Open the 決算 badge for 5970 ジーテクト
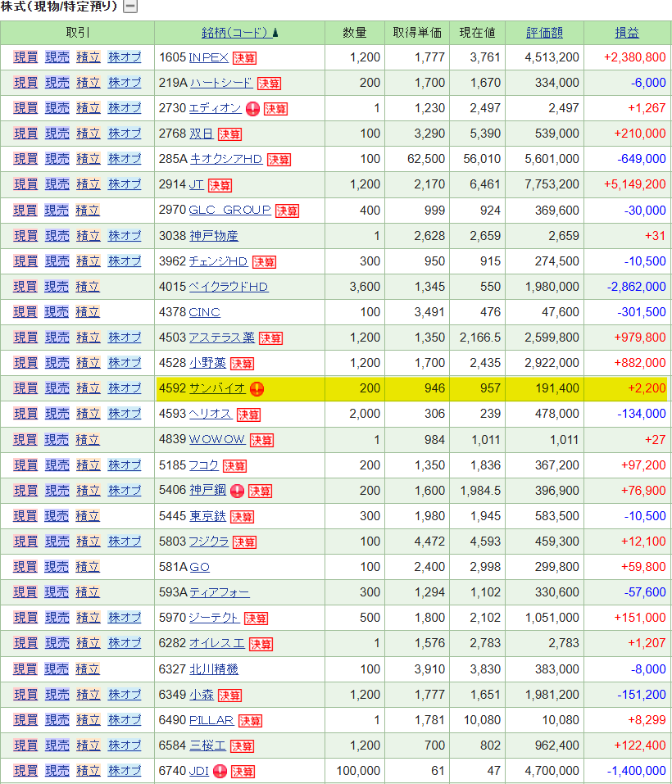This screenshot has height=784, width=672. point(256,619)
